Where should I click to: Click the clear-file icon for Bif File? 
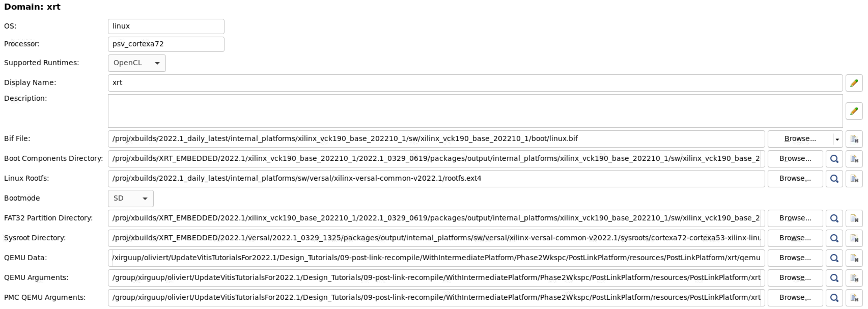[x=854, y=139]
